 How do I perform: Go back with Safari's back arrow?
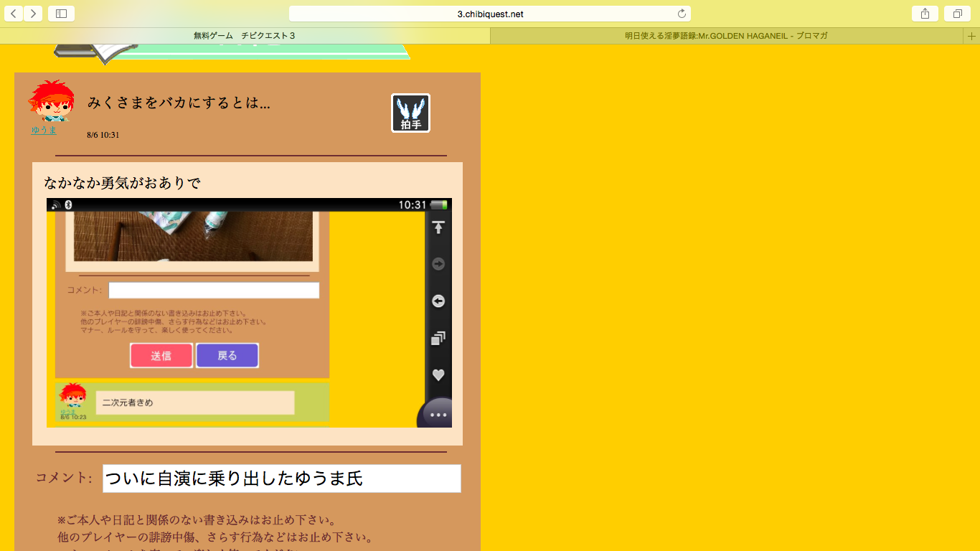click(x=14, y=14)
